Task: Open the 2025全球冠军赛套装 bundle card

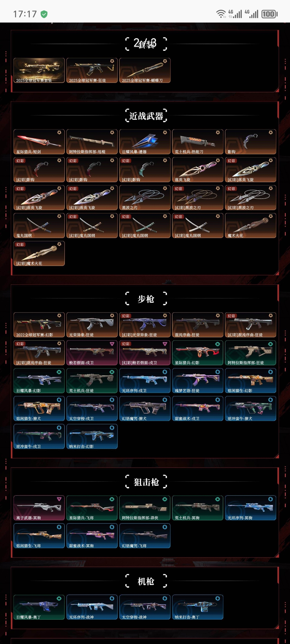Action: coord(39,70)
